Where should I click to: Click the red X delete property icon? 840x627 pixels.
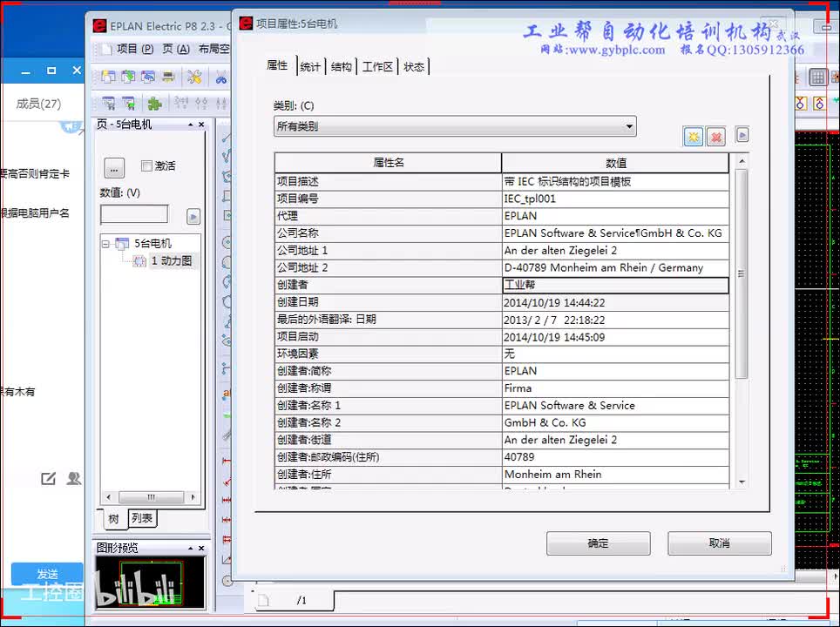715,137
